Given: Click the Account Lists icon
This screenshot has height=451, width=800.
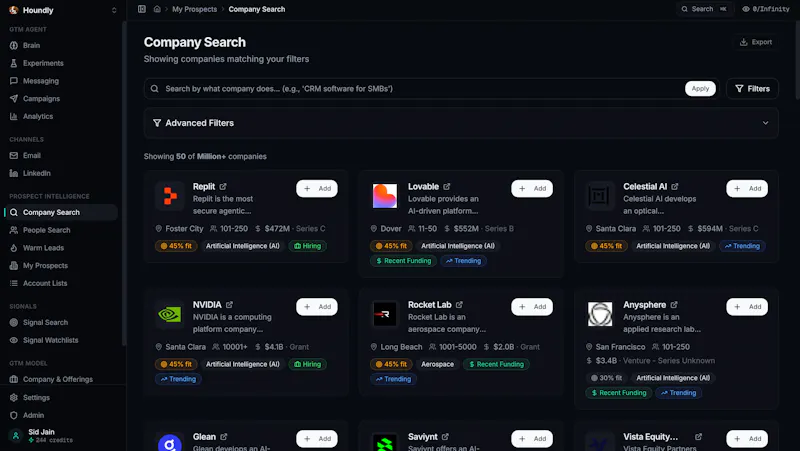Looking at the screenshot, I should pos(14,283).
